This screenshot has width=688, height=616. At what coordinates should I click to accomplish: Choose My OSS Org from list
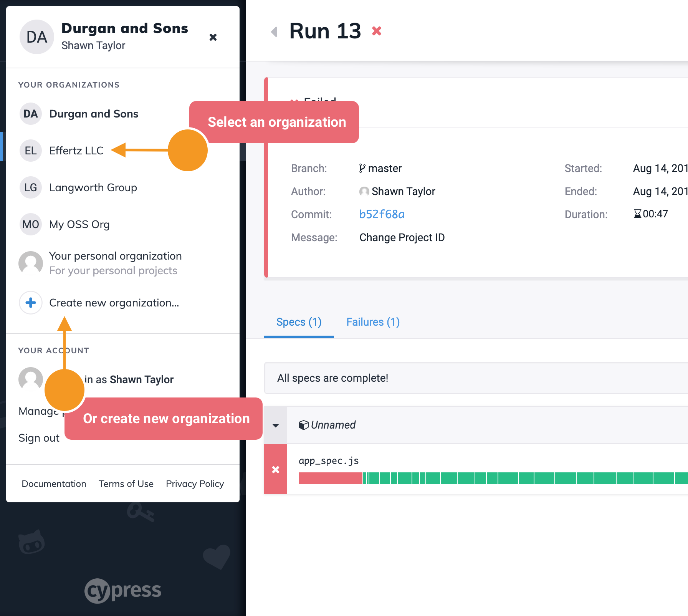pos(79,224)
